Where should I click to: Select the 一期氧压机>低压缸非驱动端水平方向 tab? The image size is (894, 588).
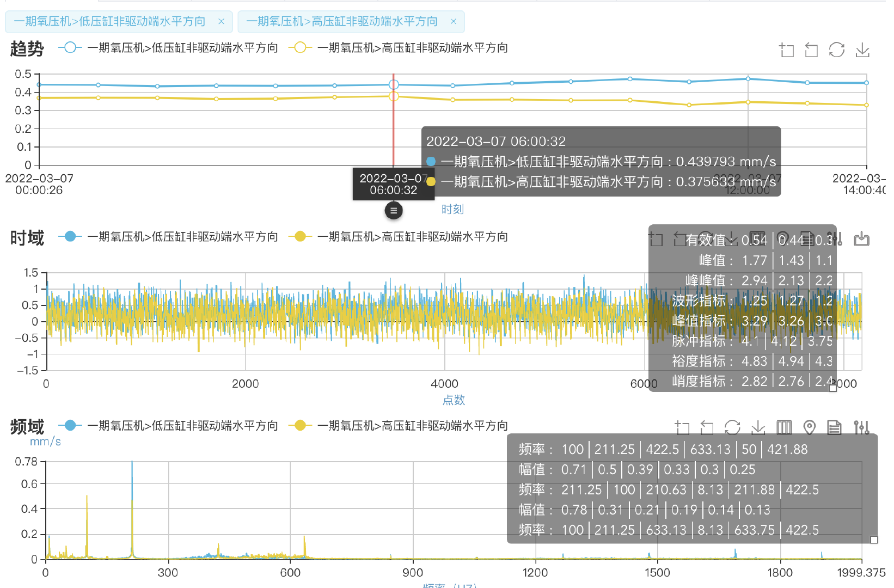[x=109, y=21]
